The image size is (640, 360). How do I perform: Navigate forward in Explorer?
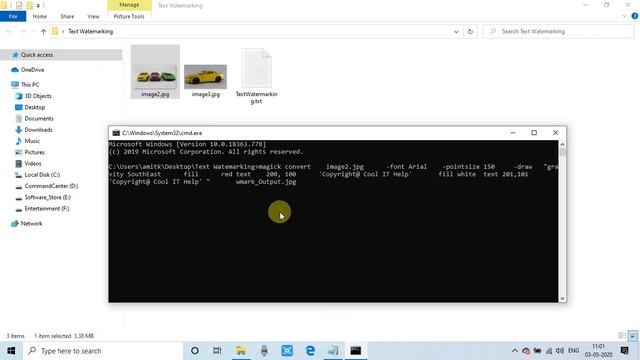pos(23,31)
